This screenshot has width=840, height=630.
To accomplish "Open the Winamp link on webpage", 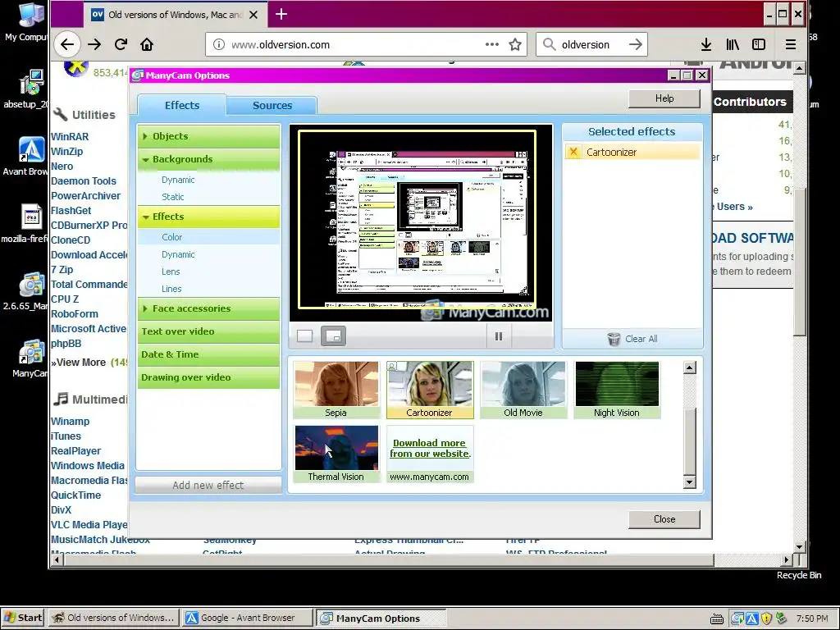I will [71, 422].
